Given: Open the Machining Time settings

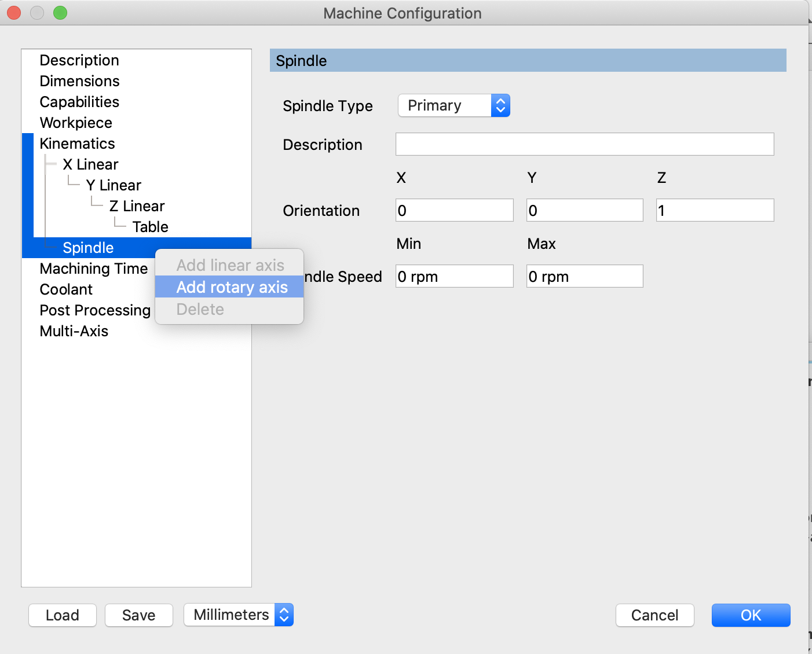Looking at the screenshot, I should pos(93,269).
